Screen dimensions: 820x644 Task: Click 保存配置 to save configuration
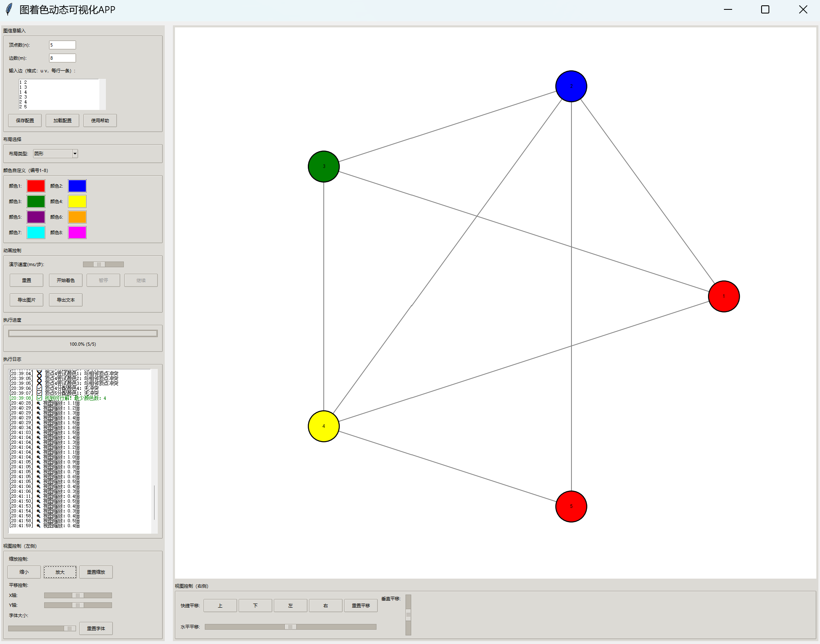25,121
